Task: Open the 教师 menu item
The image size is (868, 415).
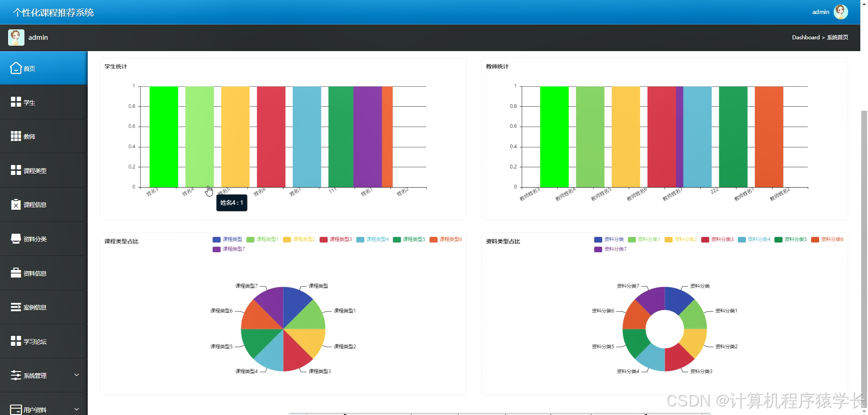Action: point(44,136)
